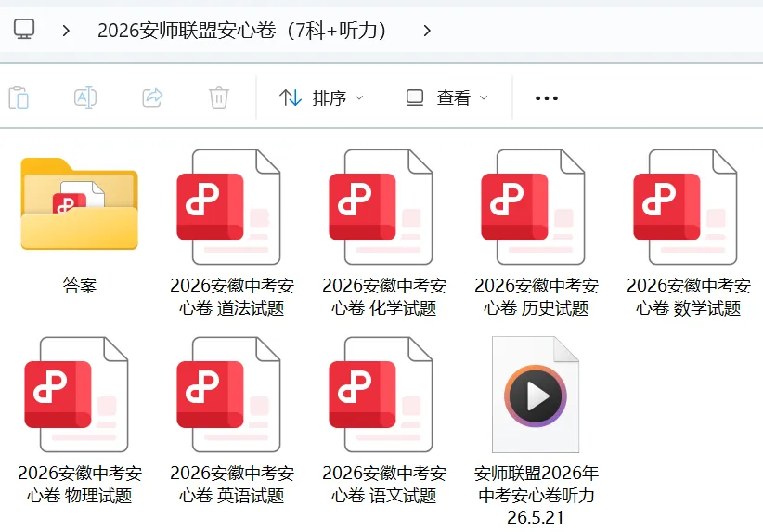Expand chevron right after the PC icon
This screenshot has width=763, height=532.
pyautogui.click(x=66, y=32)
